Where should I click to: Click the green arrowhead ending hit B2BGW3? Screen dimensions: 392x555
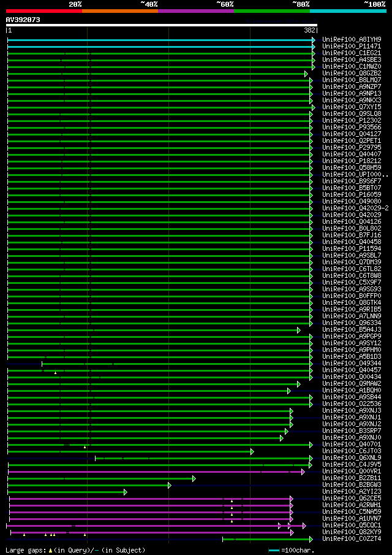point(169,485)
